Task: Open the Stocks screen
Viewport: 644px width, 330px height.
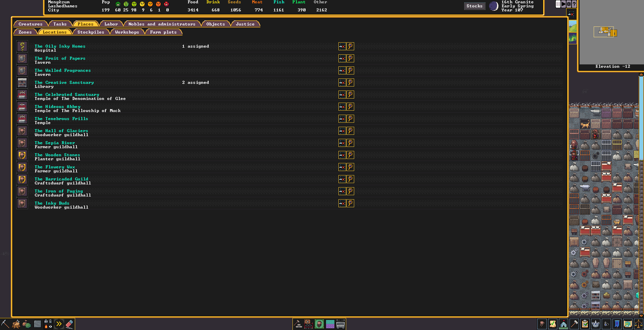Action: click(x=475, y=6)
